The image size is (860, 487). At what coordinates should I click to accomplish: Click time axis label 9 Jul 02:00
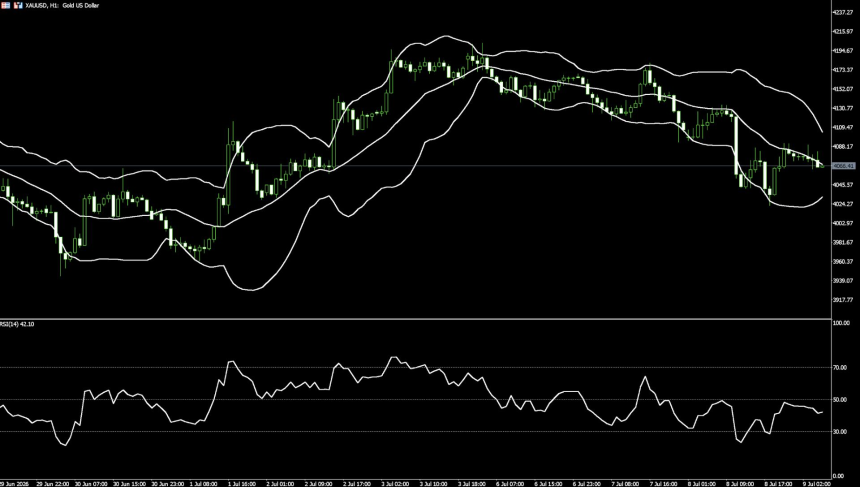[x=817, y=484]
